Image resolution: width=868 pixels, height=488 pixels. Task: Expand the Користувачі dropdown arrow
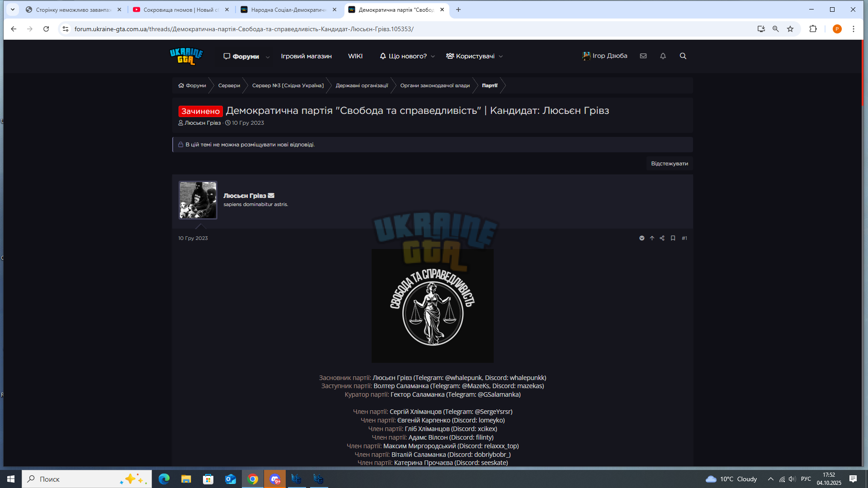(501, 56)
